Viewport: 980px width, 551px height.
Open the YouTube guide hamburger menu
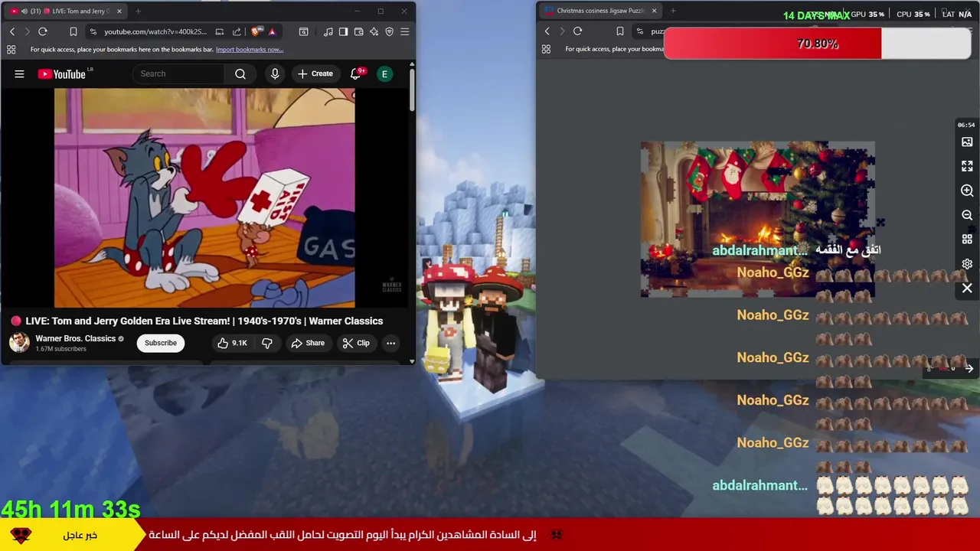coord(19,73)
